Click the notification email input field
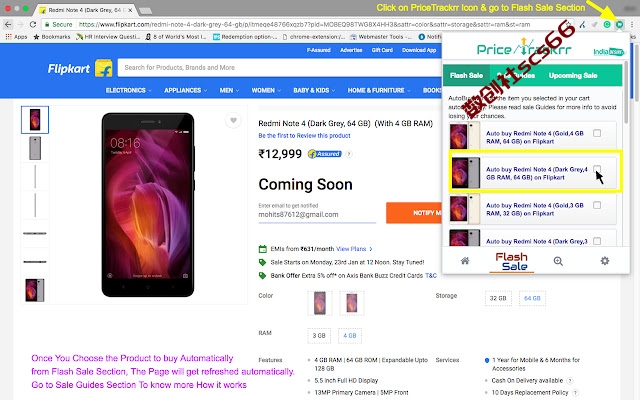640x400 pixels. pos(317,215)
